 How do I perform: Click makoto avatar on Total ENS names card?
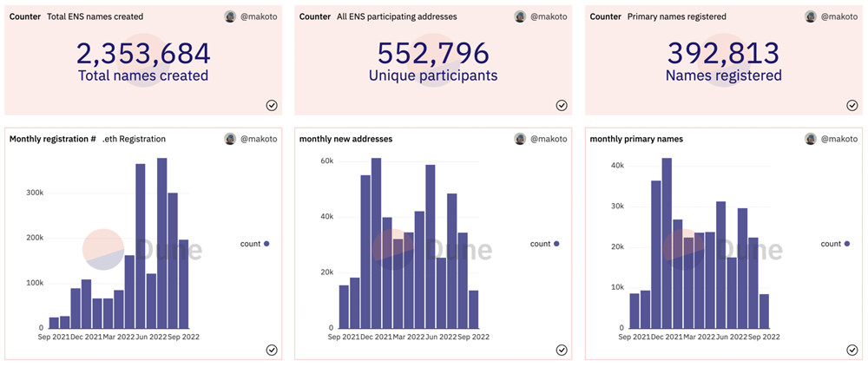click(x=230, y=16)
